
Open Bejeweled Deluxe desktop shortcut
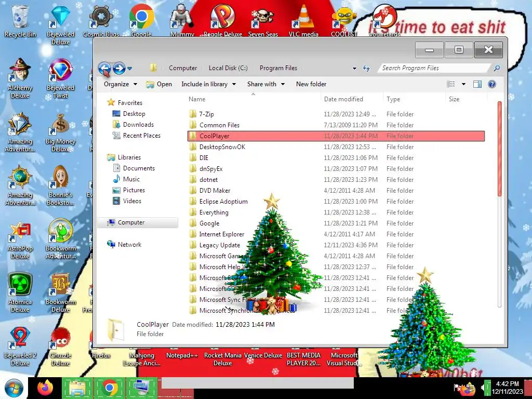[60, 24]
